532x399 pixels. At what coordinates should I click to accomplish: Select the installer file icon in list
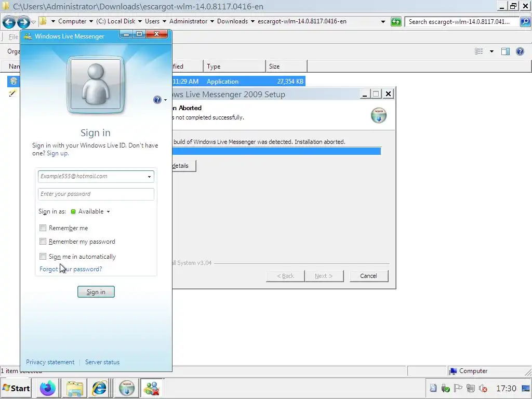point(13,81)
